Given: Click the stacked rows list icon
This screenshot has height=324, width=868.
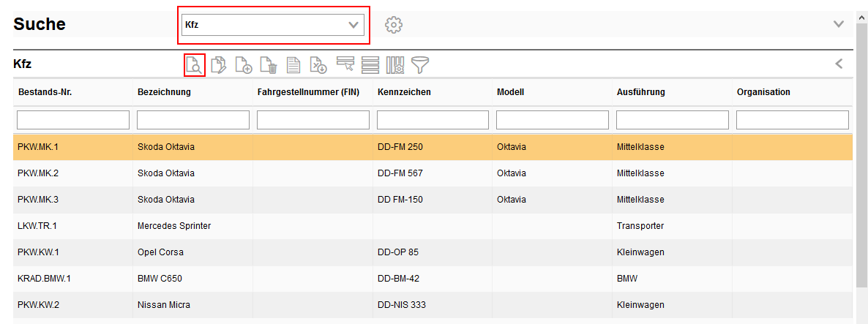Looking at the screenshot, I should [370, 65].
